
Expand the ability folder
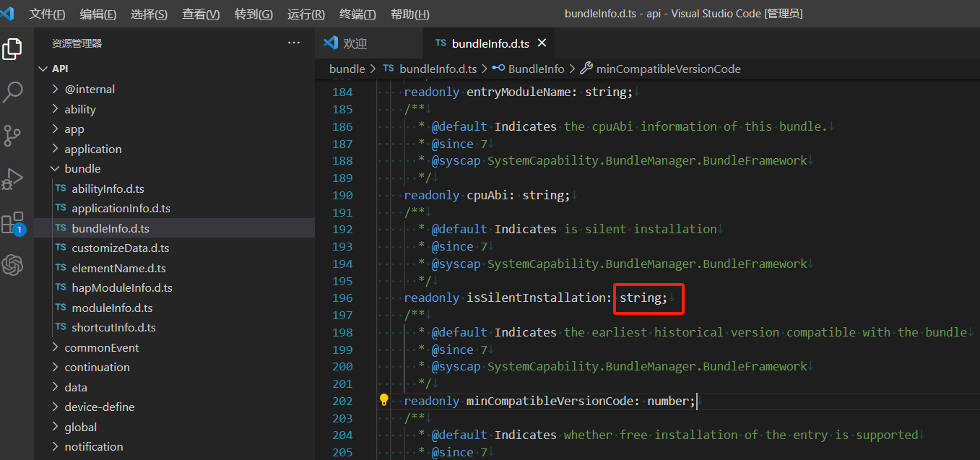coord(174,109)
